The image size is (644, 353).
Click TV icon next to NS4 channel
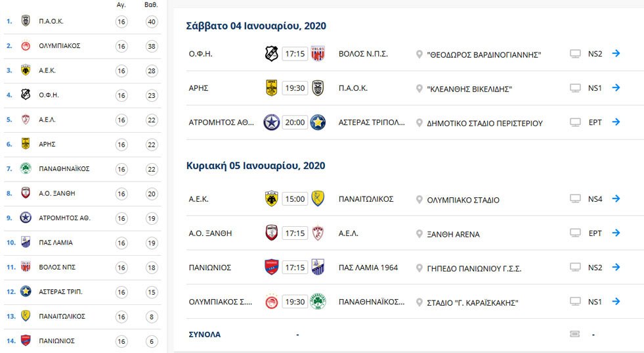pos(575,199)
